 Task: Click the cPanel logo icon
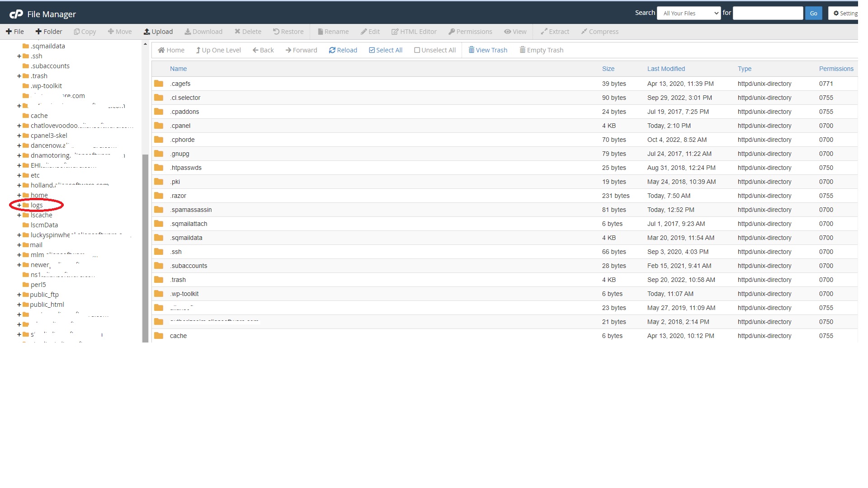(16, 14)
